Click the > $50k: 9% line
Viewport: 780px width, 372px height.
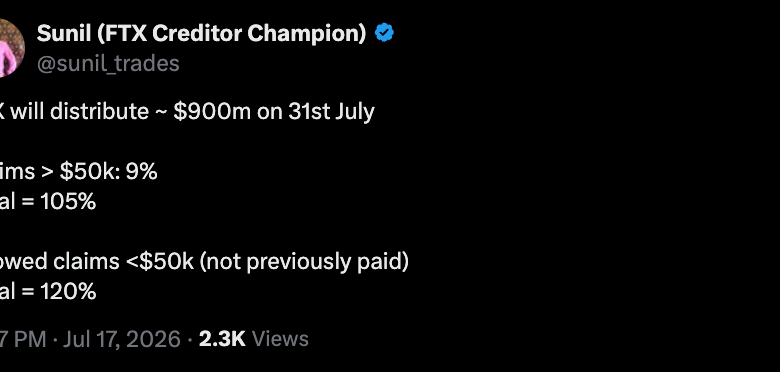99,172
